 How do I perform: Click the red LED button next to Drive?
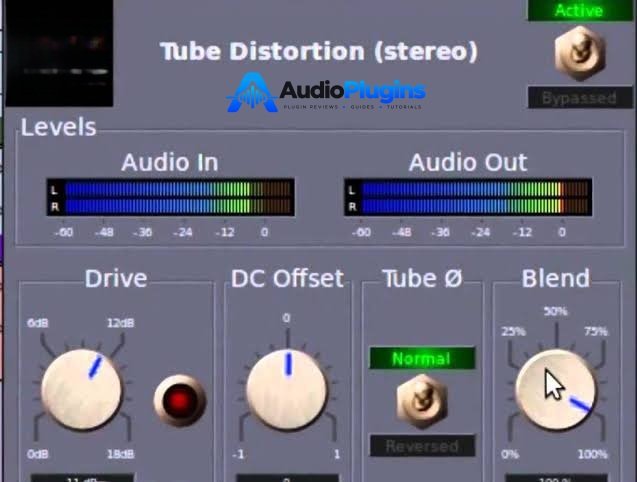180,400
